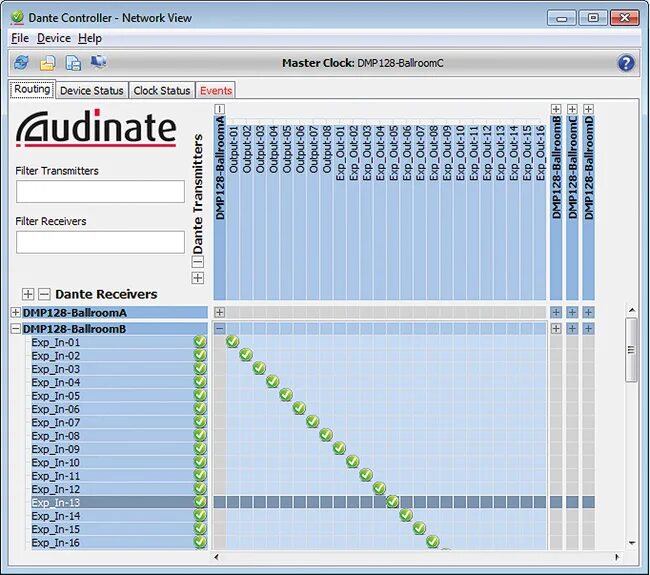The height and width of the screenshot is (575, 650).
Task: Toggle the subscription at Exp_In-04 and Output-04
Action: [x=272, y=381]
